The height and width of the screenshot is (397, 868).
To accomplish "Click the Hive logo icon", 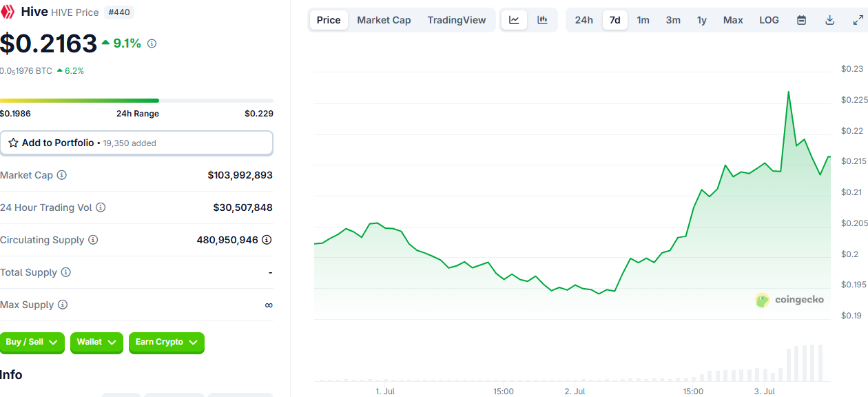I will click(8, 12).
